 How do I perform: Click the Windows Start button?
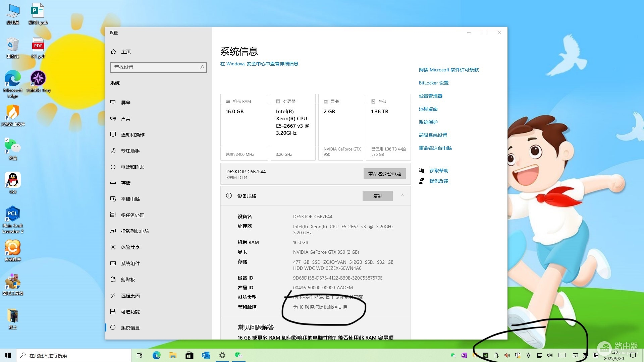[x=8, y=355]
